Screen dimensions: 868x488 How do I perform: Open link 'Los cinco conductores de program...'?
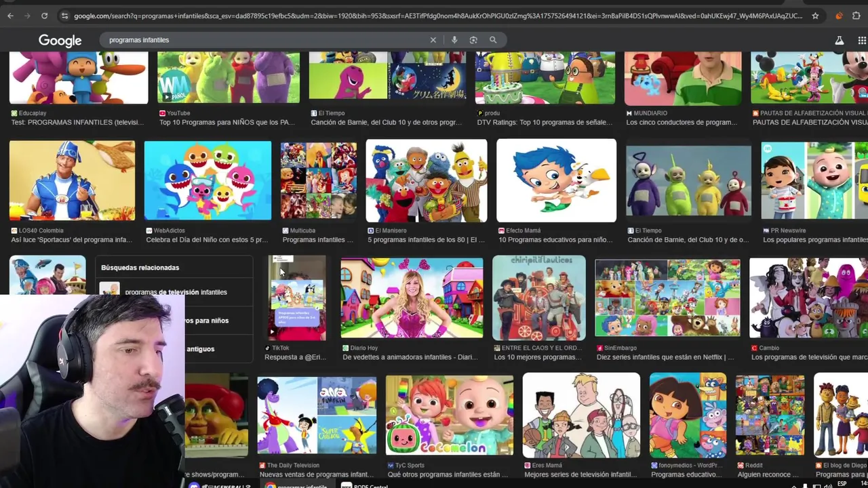682,123
